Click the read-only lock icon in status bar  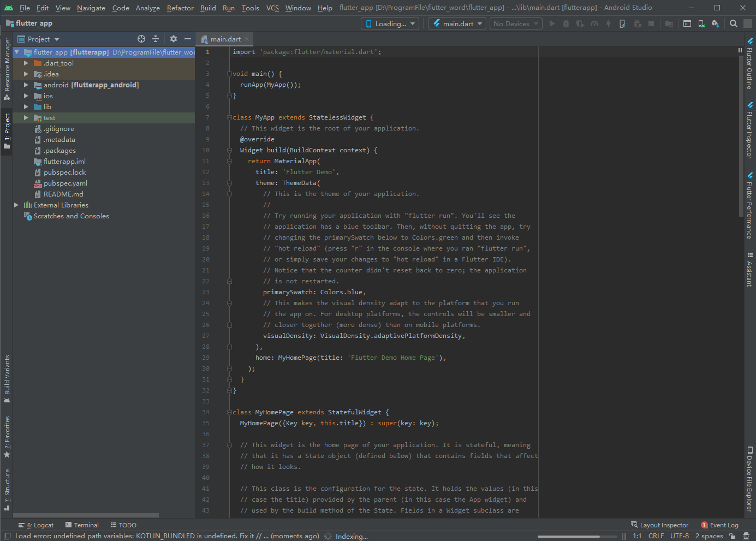click(733, 536)
